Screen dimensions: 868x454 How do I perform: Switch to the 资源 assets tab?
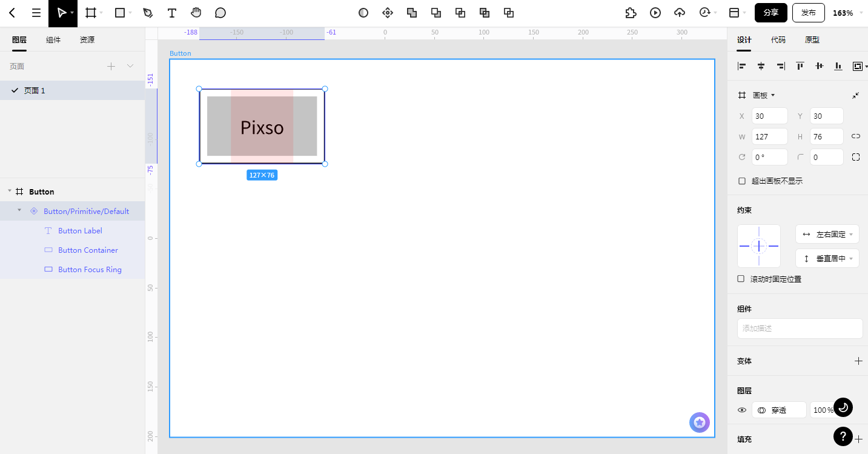click(x=87, y=40)
